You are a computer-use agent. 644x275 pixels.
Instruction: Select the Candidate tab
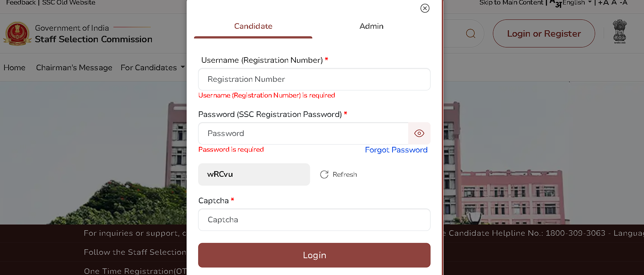[x=253, y=26]
